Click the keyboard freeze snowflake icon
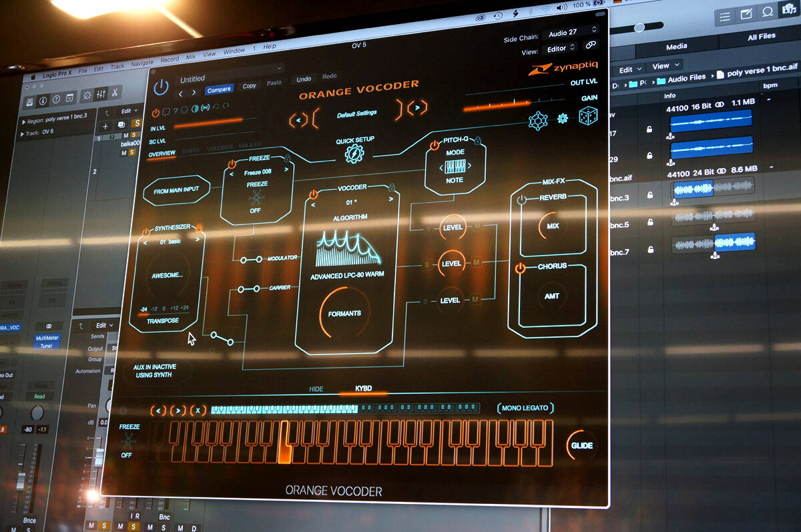Screen dimensions: 801x532 click(127, 441)
